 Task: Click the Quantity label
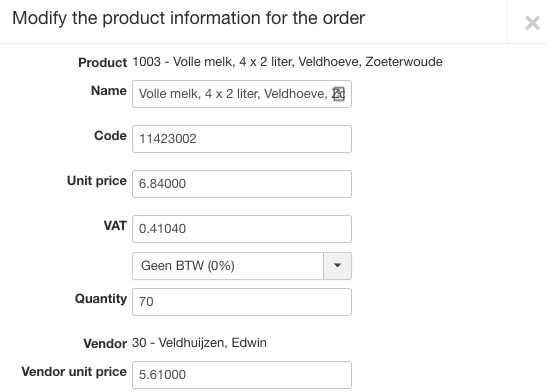[101, 299]
